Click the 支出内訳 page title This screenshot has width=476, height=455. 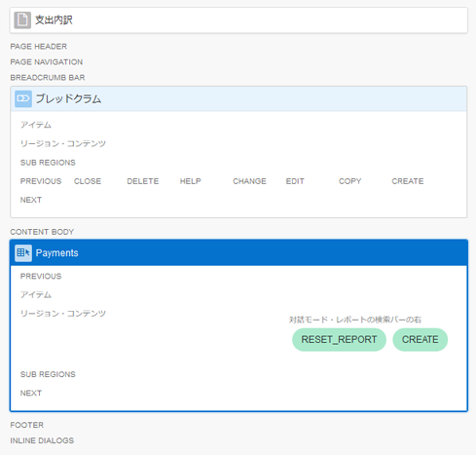[54, 20]
